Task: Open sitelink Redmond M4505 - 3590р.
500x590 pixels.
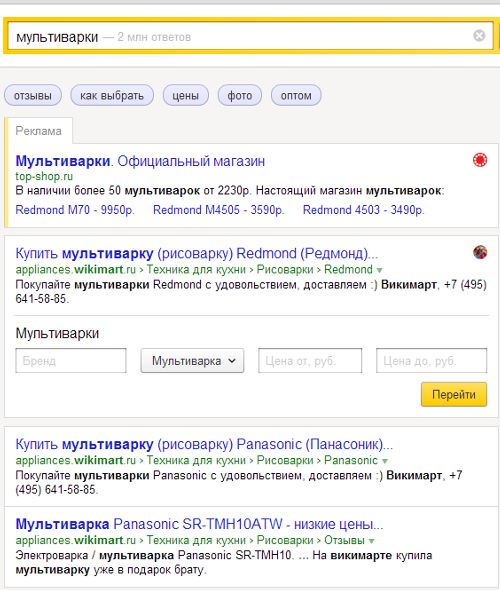Action: (x=219, y=210)
